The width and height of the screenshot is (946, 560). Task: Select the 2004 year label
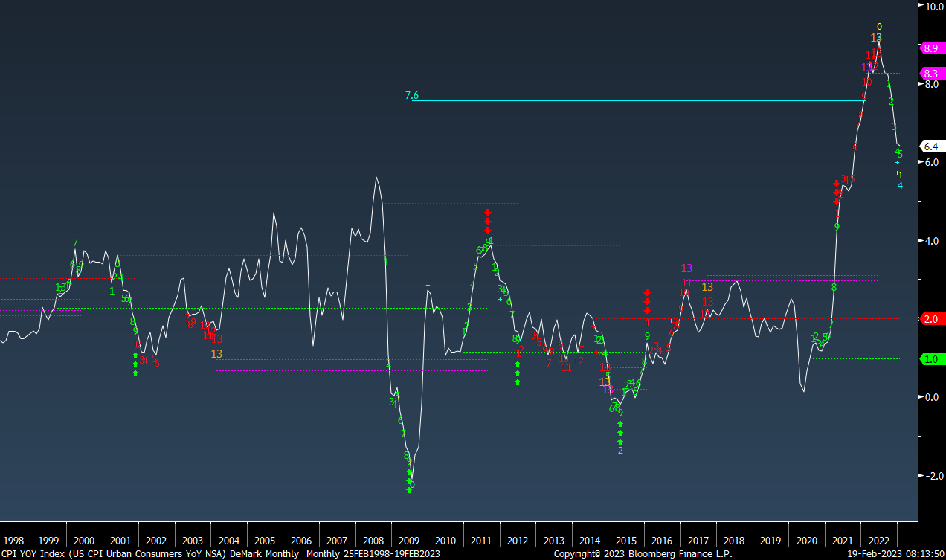tap(228, 541)
